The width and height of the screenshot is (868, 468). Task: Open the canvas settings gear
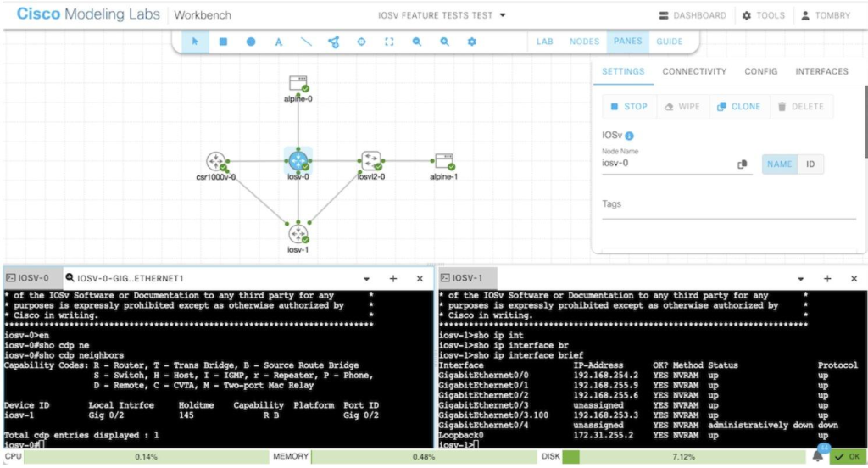tap(471, 42)
